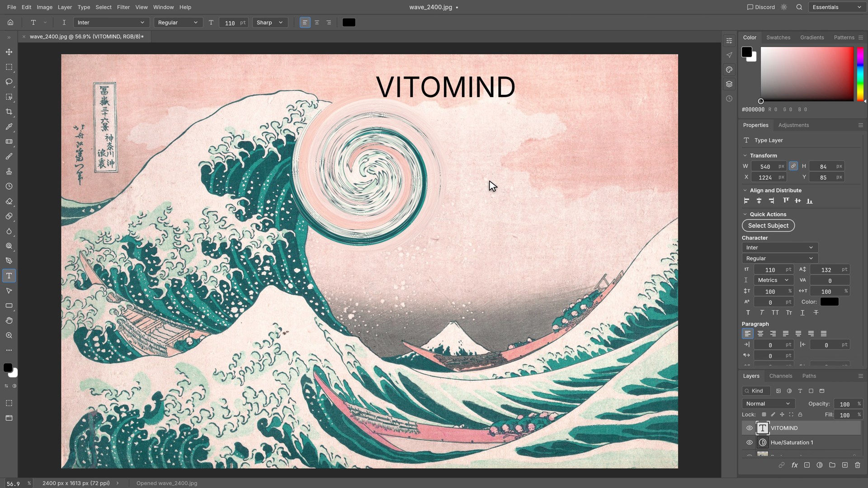Select the Crop tool
This screenshot has height=488, width=868.
pyautogui.click(x=9, y=112)
